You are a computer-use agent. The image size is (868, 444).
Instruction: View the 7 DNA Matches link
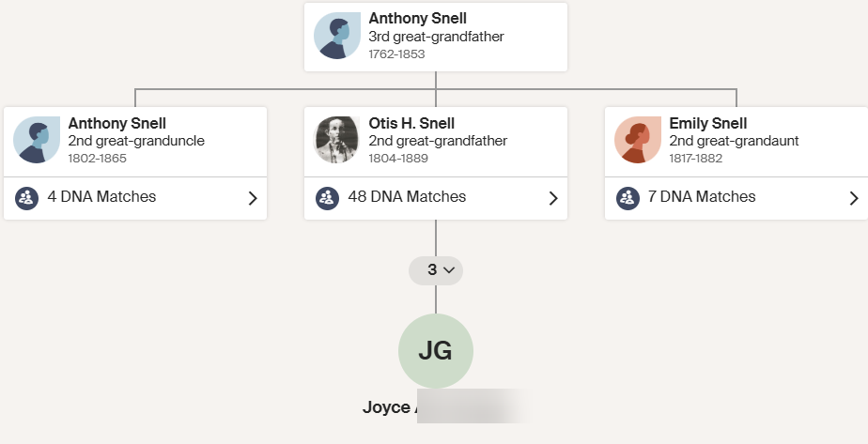[702, 197]
